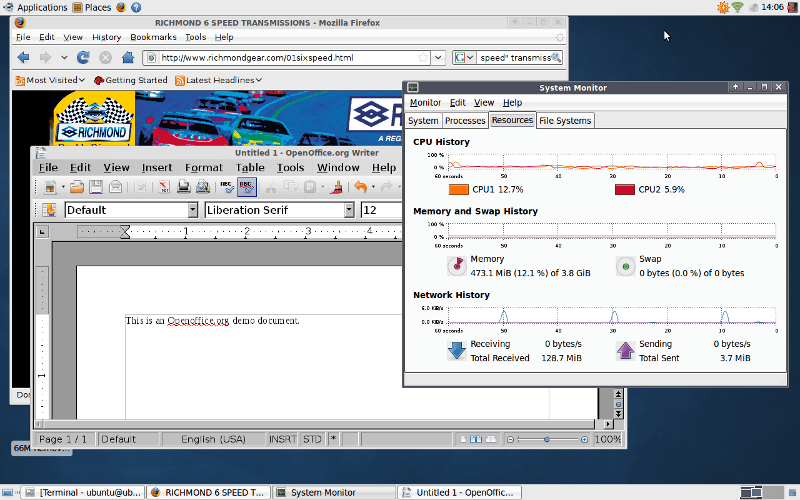Click the zoom slider handle in Writer

tap(546, 439)
